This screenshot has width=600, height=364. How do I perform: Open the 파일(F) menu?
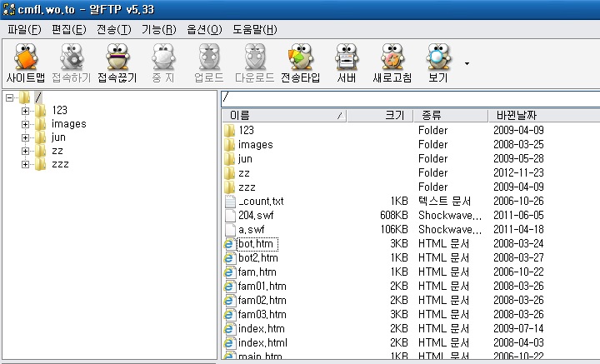24,29
